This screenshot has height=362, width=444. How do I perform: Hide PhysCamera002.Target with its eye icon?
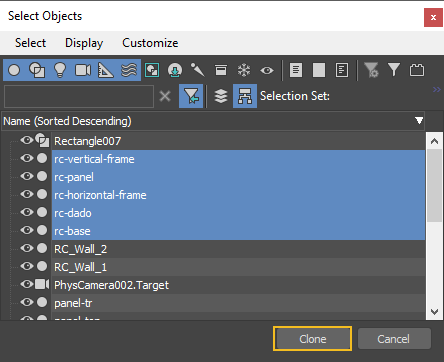click(27, 284)
